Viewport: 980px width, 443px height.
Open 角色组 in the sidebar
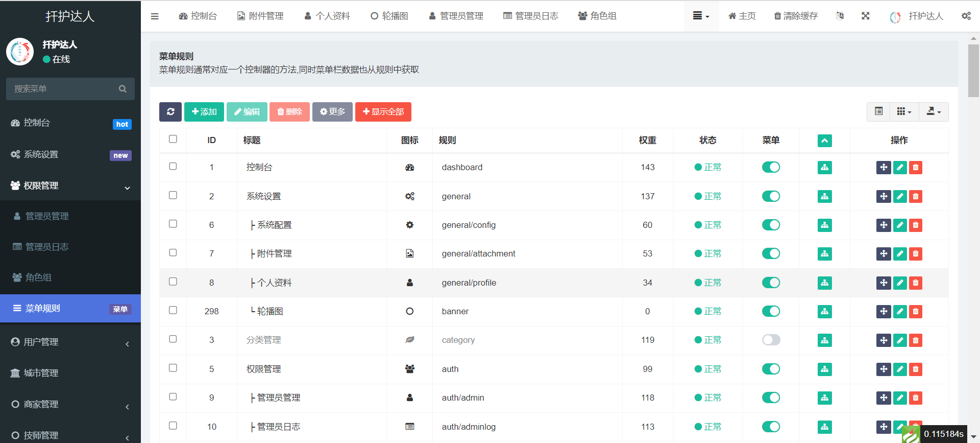click(x=39, y=277)
